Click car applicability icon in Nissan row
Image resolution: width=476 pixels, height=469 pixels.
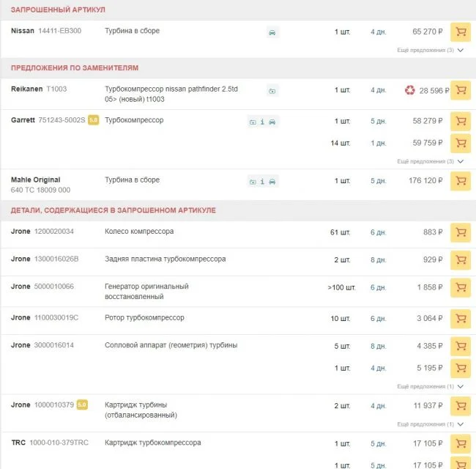272,33
